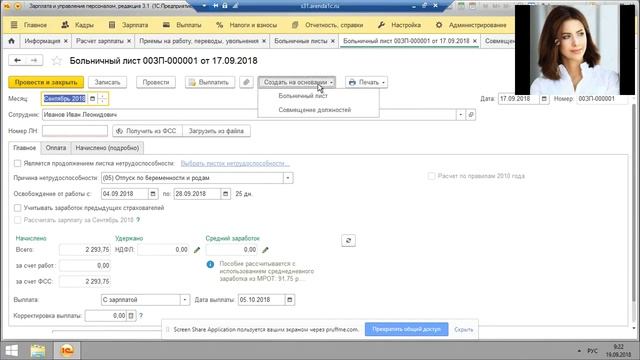Image resolution: width=640 pixels, height=360 pixels.
Task: Click Загрузить из файла button
Action: tap(216, 131)
